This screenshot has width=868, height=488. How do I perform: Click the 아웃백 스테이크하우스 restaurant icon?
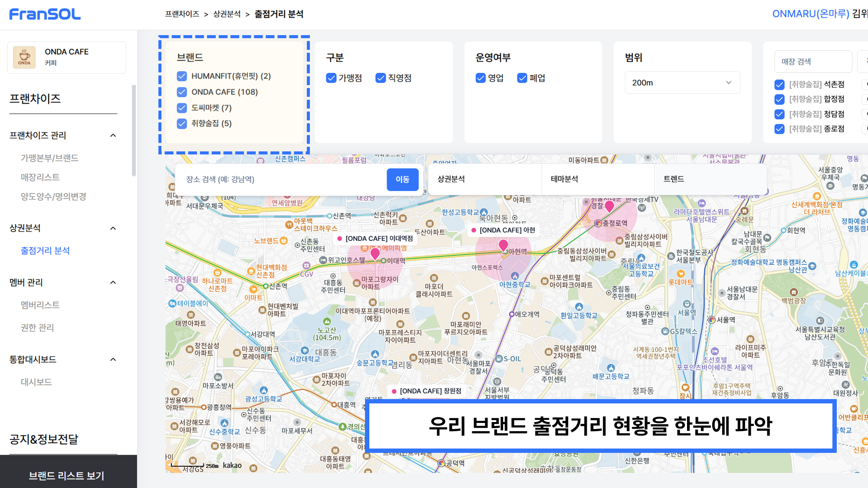(x=289, y=224)
